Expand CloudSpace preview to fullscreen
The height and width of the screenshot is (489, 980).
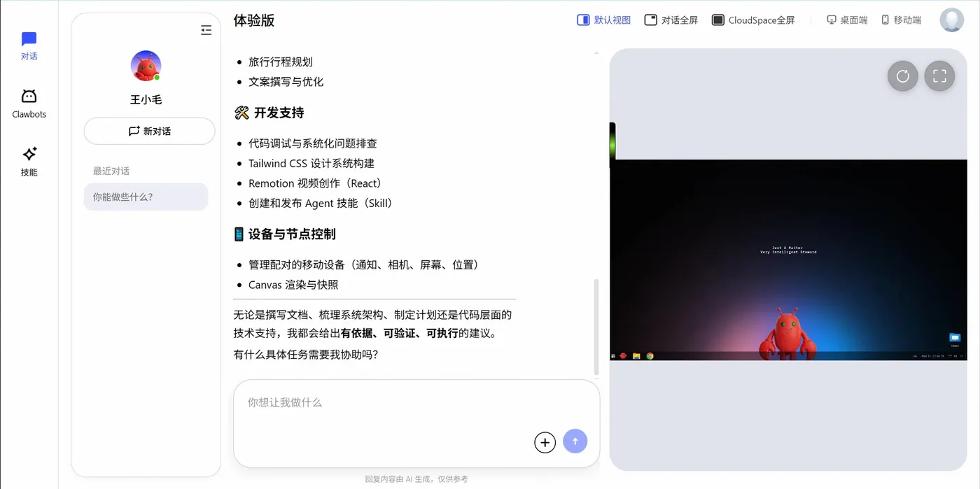point(939,76)
